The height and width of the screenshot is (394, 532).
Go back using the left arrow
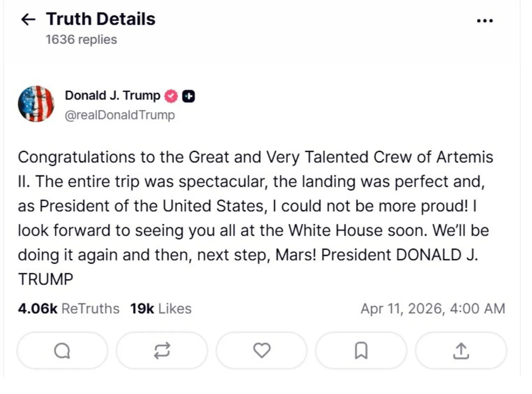pyautogui.click(x=28, y=19)
